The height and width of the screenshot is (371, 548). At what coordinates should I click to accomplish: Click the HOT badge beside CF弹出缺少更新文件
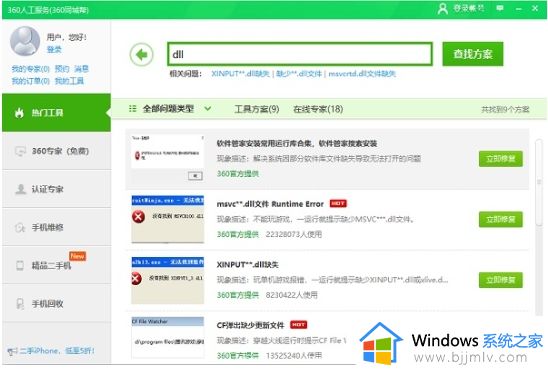pyautogui.click(x=298, y=325)
